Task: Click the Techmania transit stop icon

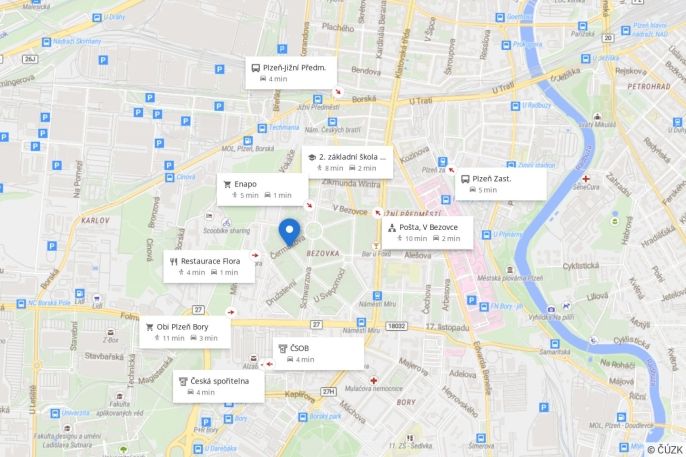Action: 262,128
